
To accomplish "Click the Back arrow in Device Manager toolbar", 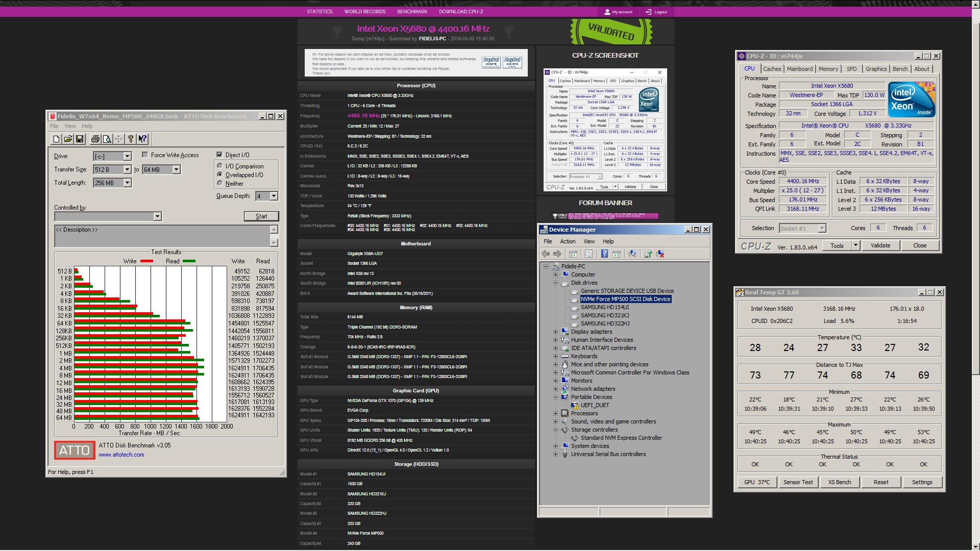I will coord(546,254).
